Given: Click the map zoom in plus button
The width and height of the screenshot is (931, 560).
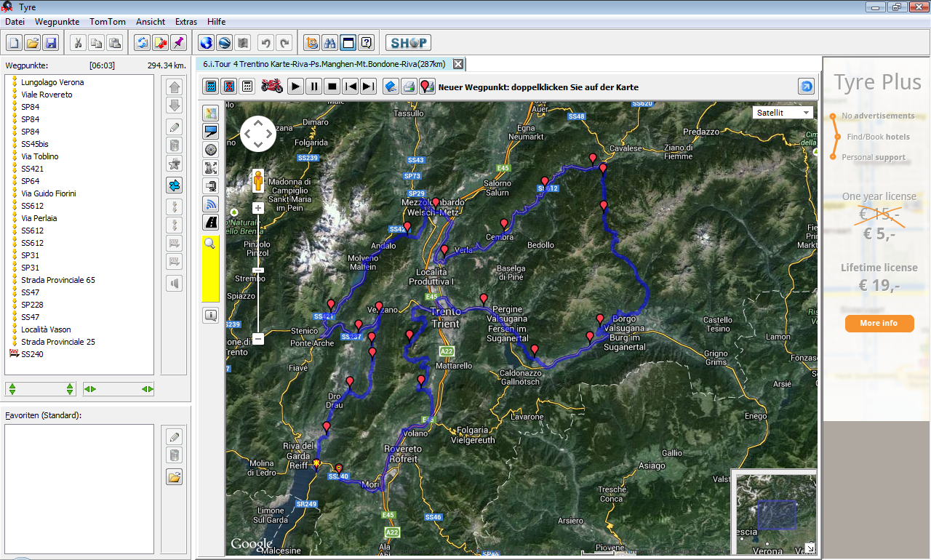Looking at the screenshot, I should coord(257,209).
